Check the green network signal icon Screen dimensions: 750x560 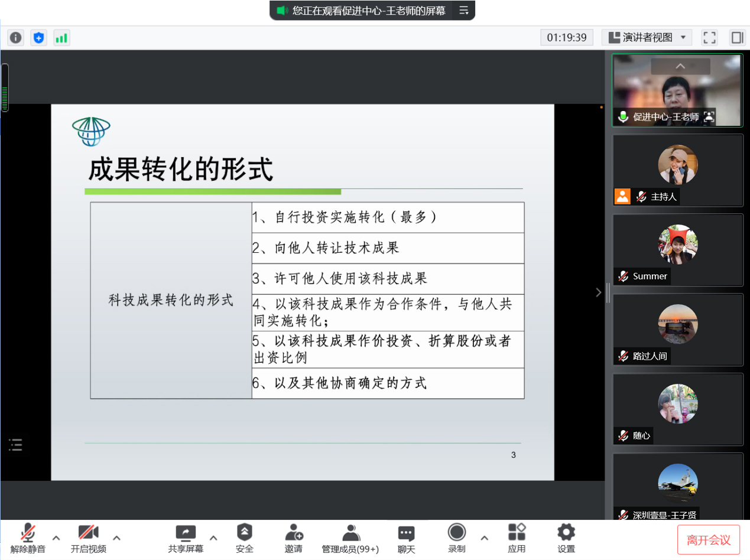(61, 38)
